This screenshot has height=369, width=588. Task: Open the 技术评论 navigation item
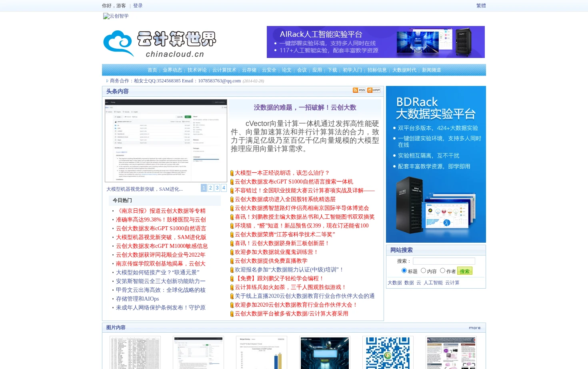tap(197, 70)
